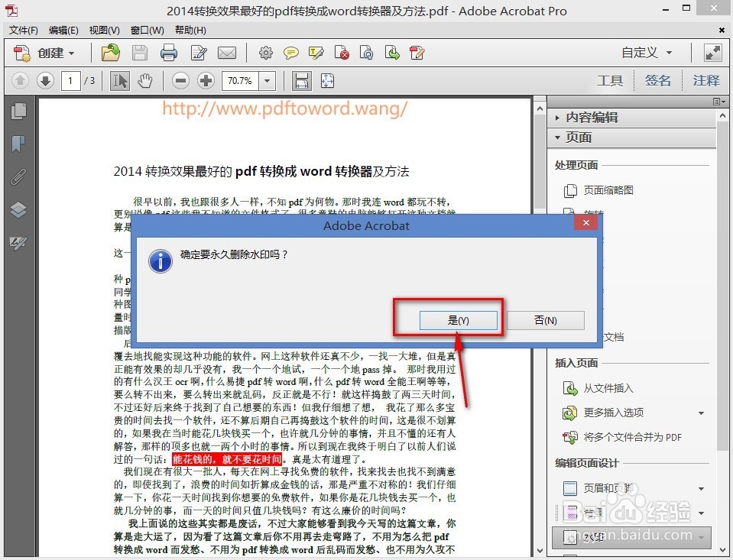This screenshot has width=733, height=560.
Task: Click the Open file folder icon
Action: pos(110,53)
